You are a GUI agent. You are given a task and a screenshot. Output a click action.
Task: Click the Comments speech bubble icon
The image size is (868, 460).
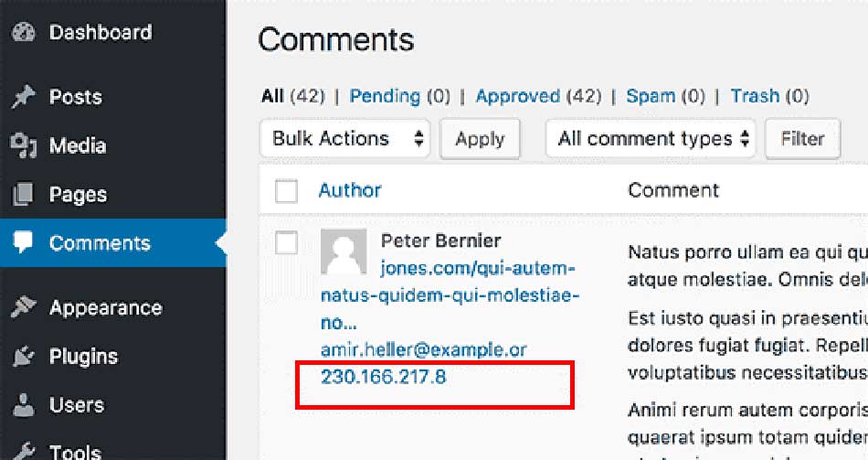[23, 242]
